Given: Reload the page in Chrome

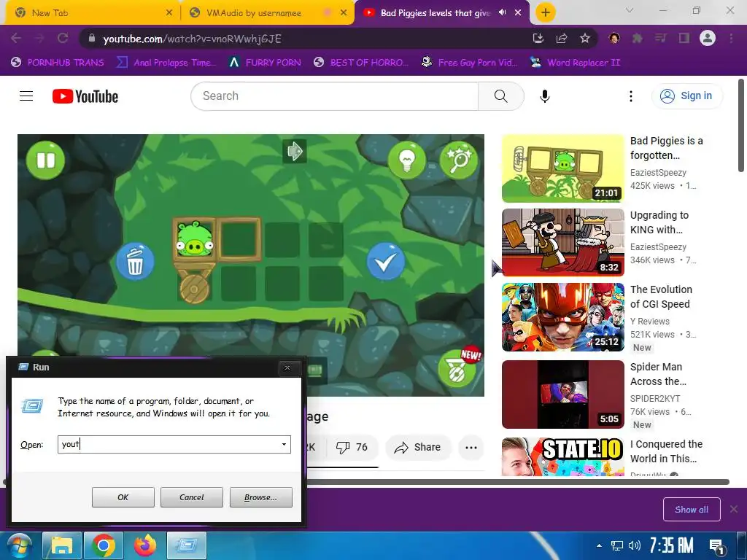Looking at the screenshot, I should (63, 38).
